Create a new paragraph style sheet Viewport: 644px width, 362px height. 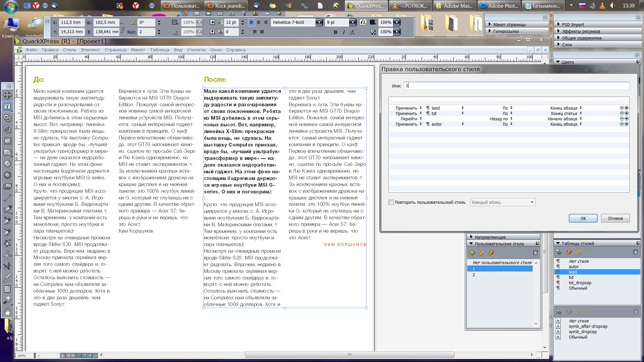558,252
